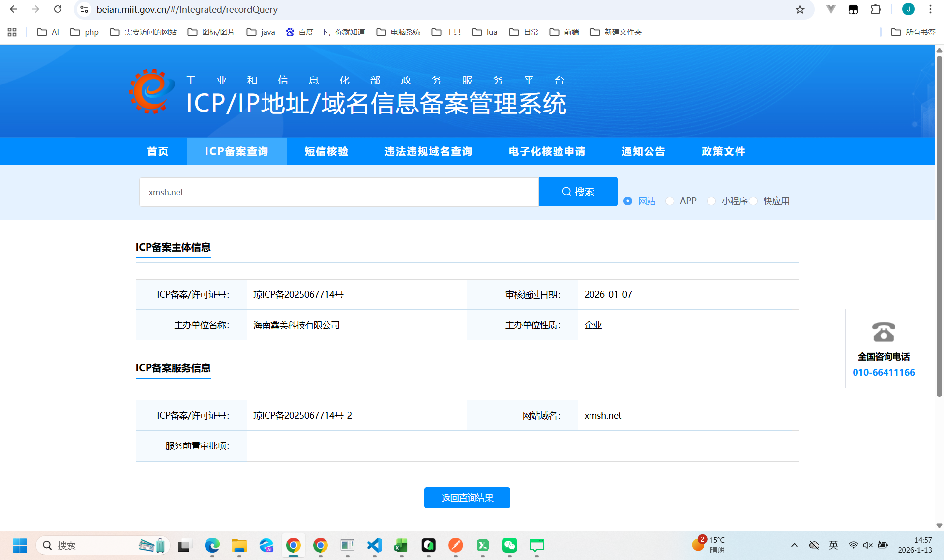Image resolution: width=944 pixels, height=560 pixels.
Task: Choose the 小程序 radio option
Action: [x=711, y=201]
